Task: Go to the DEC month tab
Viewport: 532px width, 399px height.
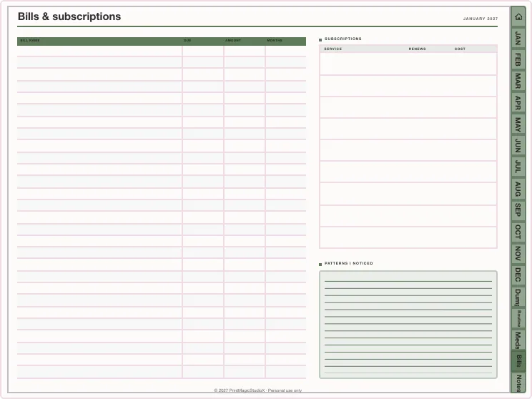Action: point(518,275)
